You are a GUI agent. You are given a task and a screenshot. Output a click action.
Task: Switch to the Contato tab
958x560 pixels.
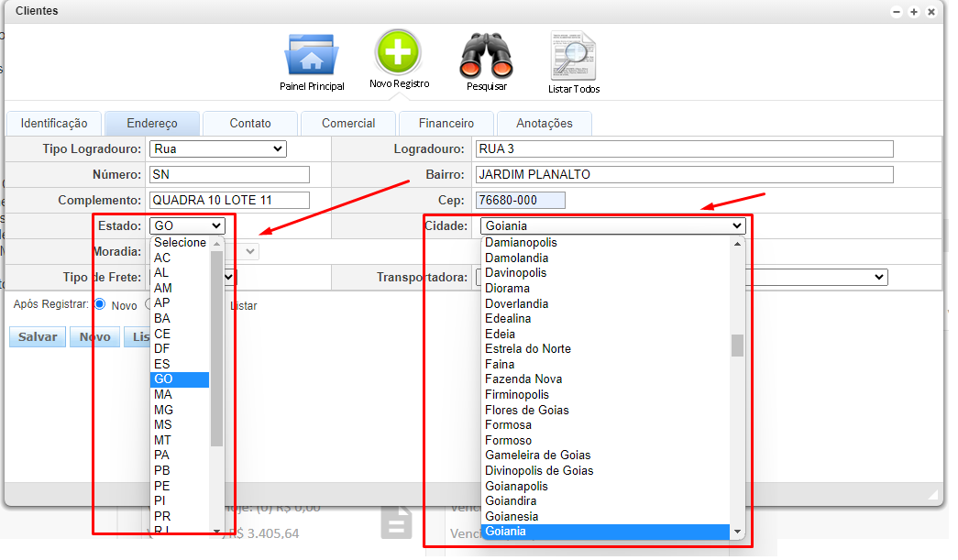coord(249,123)
